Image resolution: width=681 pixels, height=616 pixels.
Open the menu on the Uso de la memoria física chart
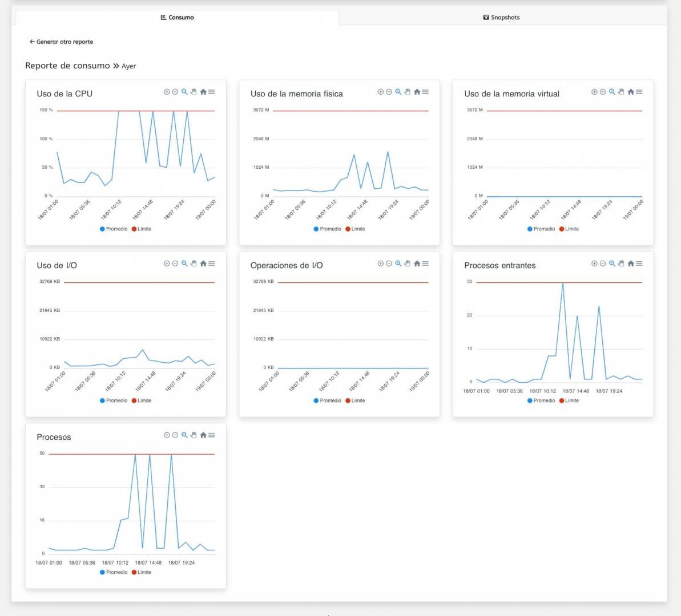[x=425, y=92]
